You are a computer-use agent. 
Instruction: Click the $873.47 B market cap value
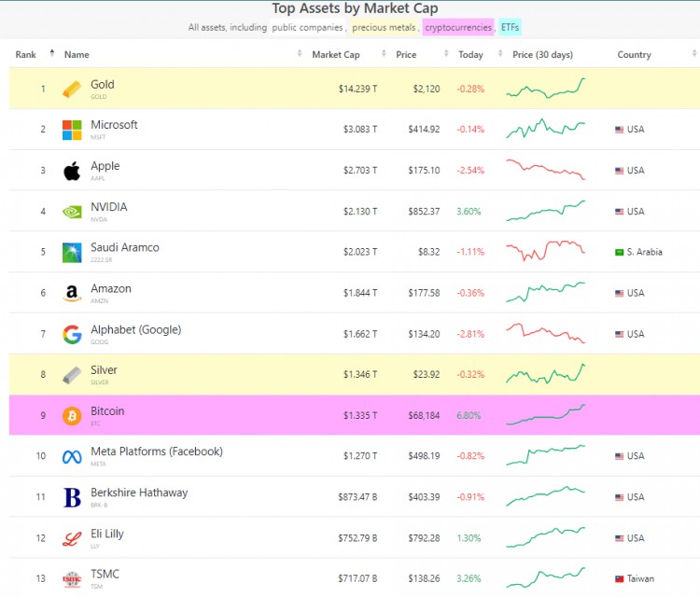357,497
